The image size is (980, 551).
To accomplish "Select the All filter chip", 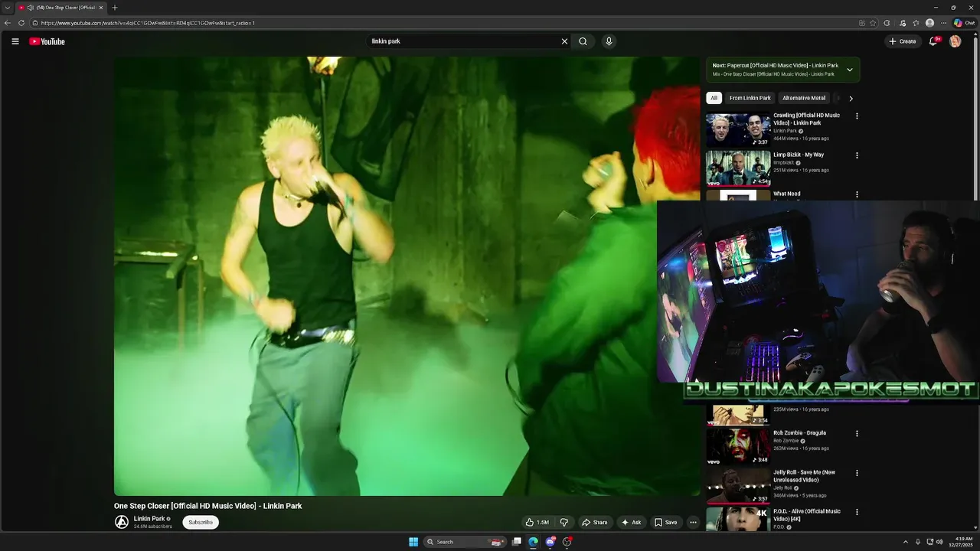I will tap(714, 98).
